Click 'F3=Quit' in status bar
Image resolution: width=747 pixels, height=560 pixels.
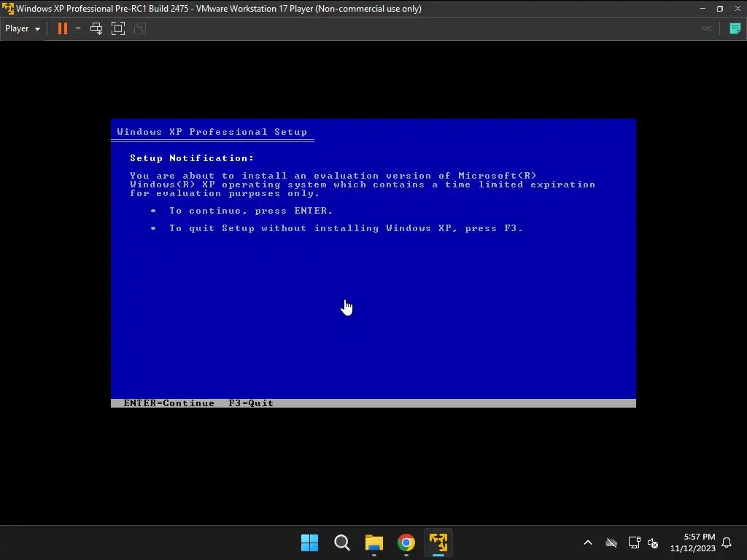click(251, 403)
